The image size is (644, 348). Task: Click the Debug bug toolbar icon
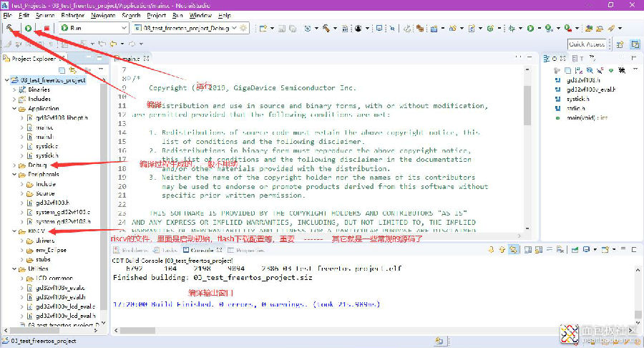click(x=511, y=28)
